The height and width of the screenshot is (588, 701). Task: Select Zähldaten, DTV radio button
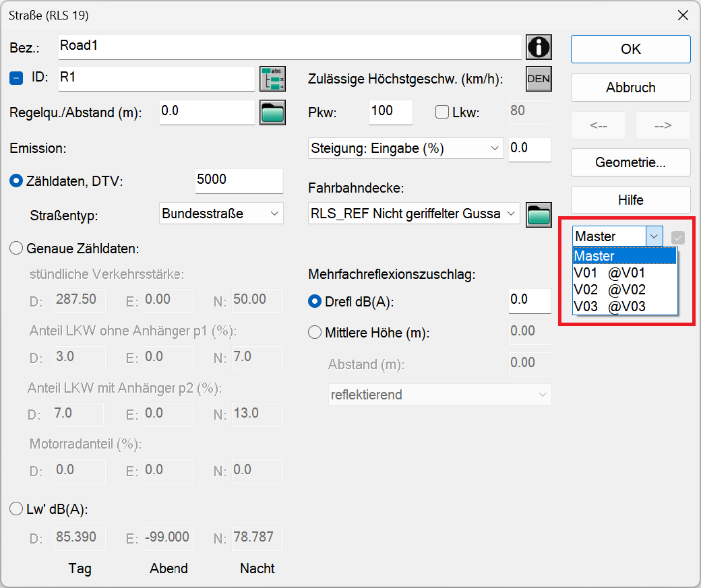click(16, 181)
